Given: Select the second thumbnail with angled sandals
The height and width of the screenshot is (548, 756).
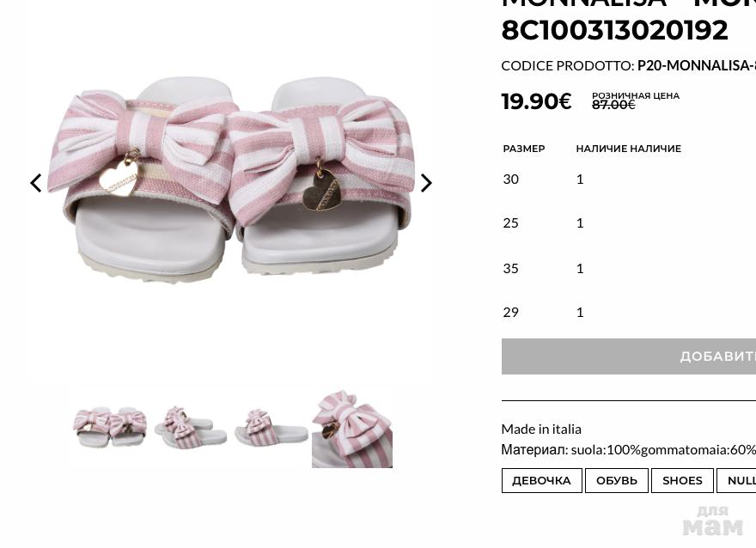Looking at the screenshot, I should (191, 427).
